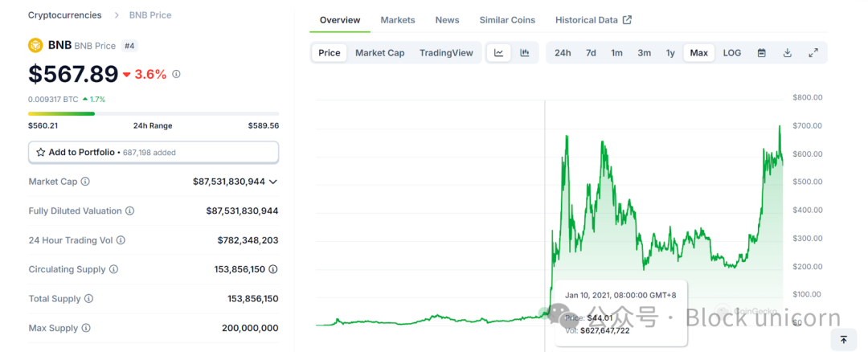This screenshot has height=352, width=868.
Task: Click info icon beside Circulating Supply label
Action: click(113, 269)
